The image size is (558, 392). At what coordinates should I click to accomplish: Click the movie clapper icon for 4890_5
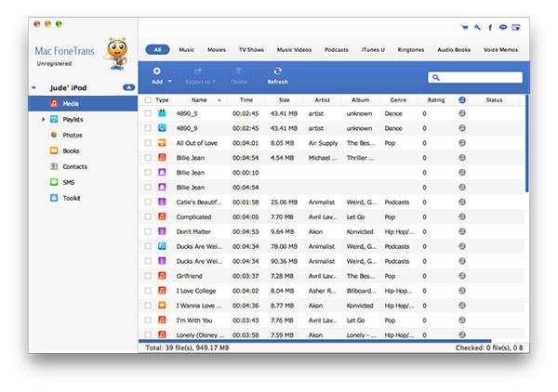pos(162,113)
